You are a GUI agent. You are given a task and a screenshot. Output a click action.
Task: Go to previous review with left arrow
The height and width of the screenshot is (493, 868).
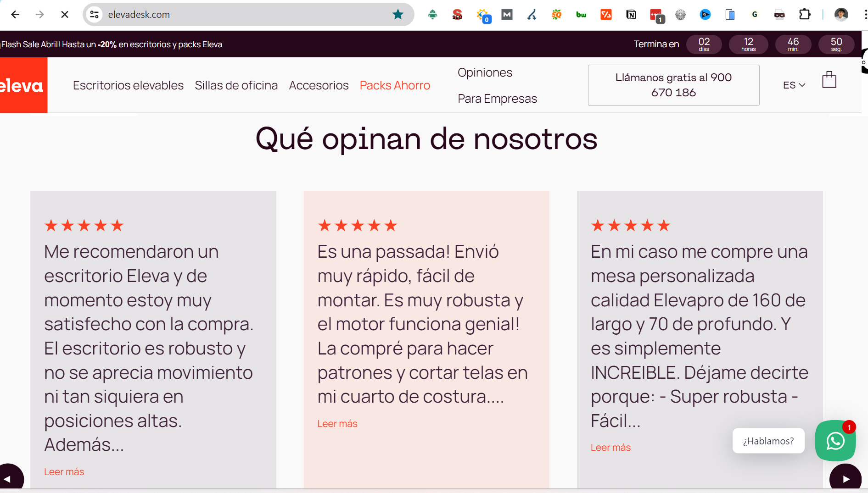tap(9, 479)
